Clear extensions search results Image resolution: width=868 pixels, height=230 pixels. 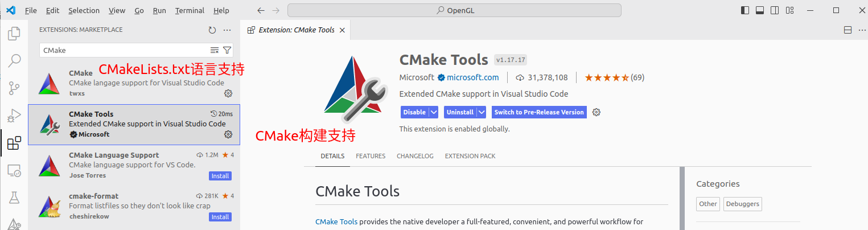point(215,50)
